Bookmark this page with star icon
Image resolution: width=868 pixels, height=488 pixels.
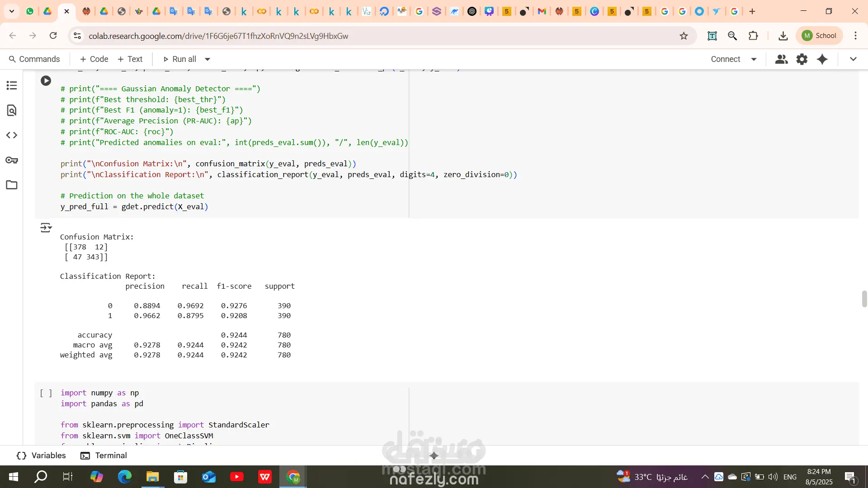pos(684,36)
